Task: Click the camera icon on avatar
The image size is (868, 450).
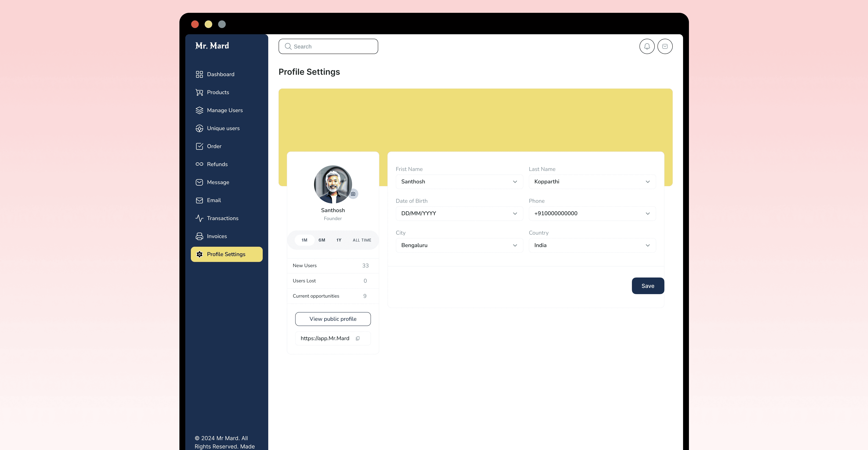Action: [353, 194]
